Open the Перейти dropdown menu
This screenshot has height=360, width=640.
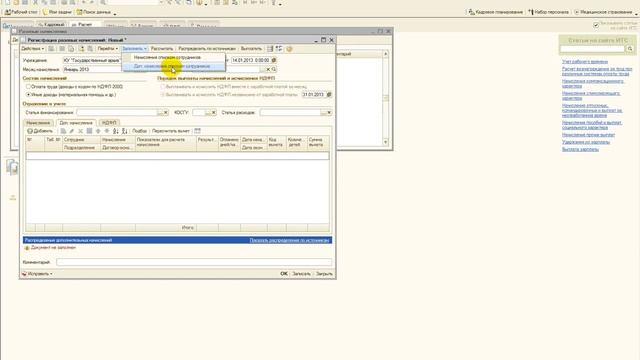click(x=107, y=49)
